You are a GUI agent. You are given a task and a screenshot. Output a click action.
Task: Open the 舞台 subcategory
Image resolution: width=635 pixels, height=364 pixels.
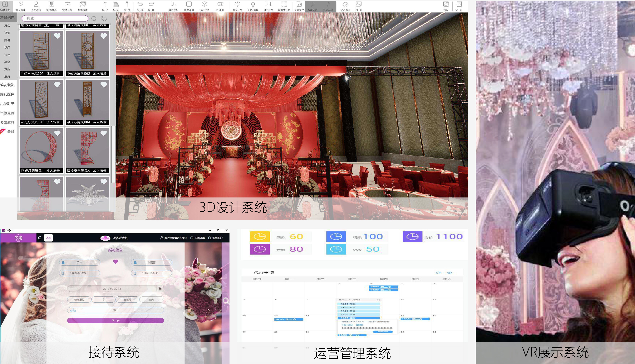tap(7, 26)
